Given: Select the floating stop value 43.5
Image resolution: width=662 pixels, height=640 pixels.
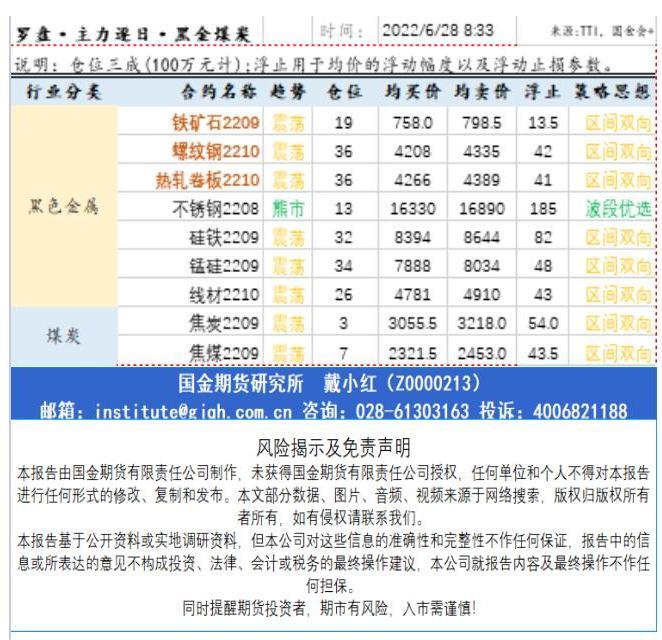Looking at the screenshot, I should pyautogui.click(x=543, y=353).
